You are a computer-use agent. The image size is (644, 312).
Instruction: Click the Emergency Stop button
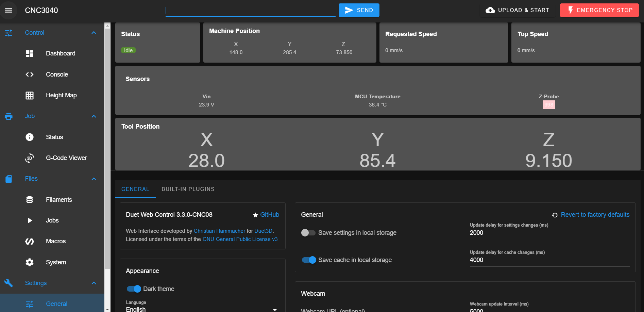tap(599, 10)
